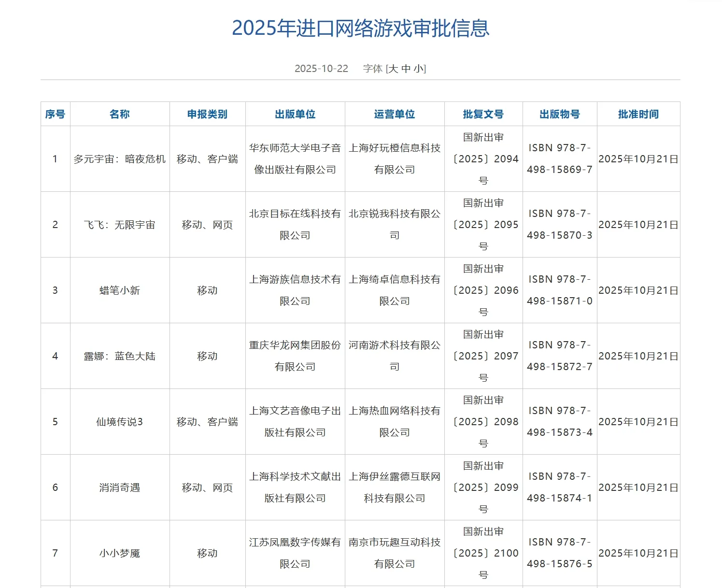Click publisher 北京目标在线科技有限公司
This screenshot has width=722, height=588.
(x=295, y=225)
